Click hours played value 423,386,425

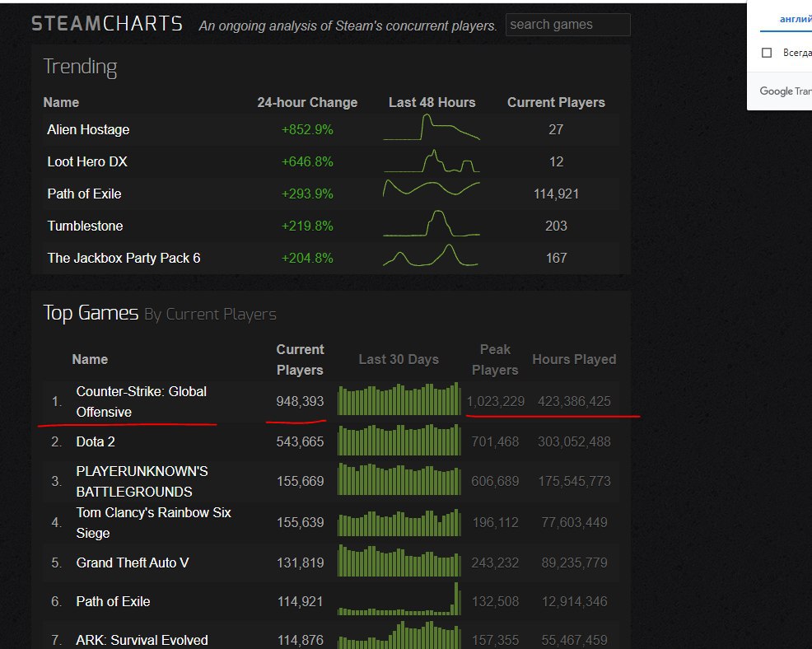574,401
